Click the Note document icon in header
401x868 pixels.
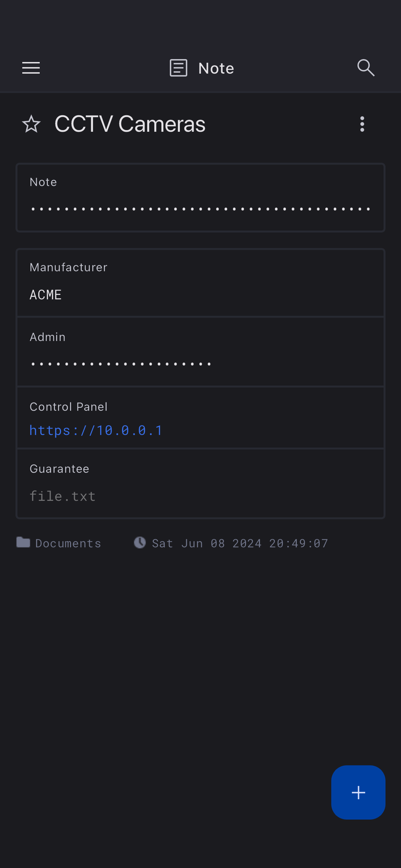(x=178, y=68)
